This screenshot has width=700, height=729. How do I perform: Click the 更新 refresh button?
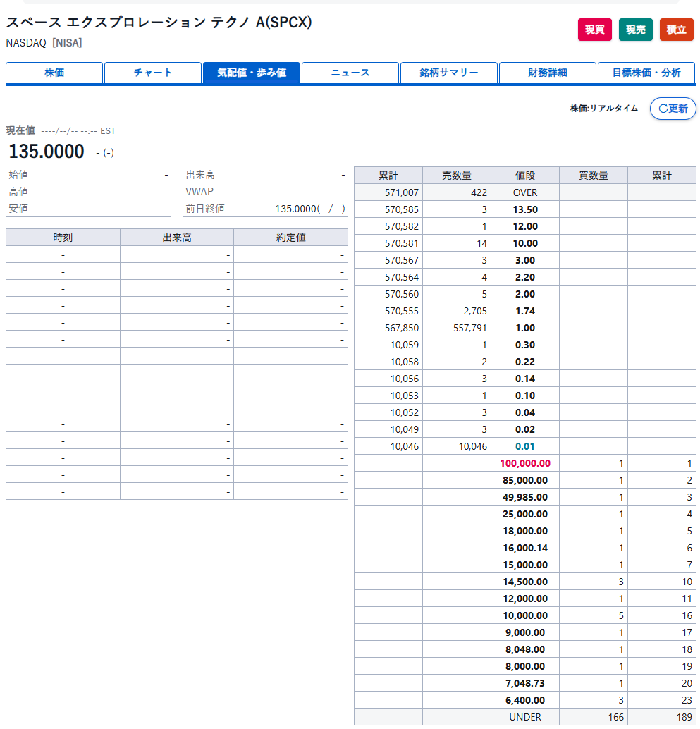tap(673, 109)
